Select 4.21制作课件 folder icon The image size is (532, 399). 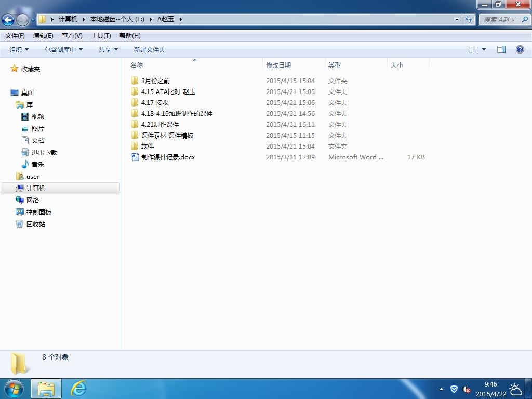135,124
